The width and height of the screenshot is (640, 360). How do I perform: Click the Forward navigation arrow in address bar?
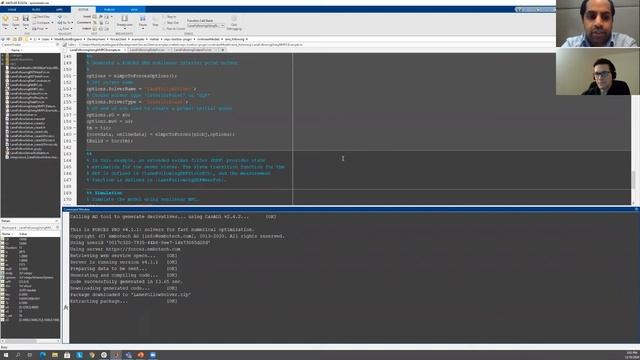[x=9, y=39]
